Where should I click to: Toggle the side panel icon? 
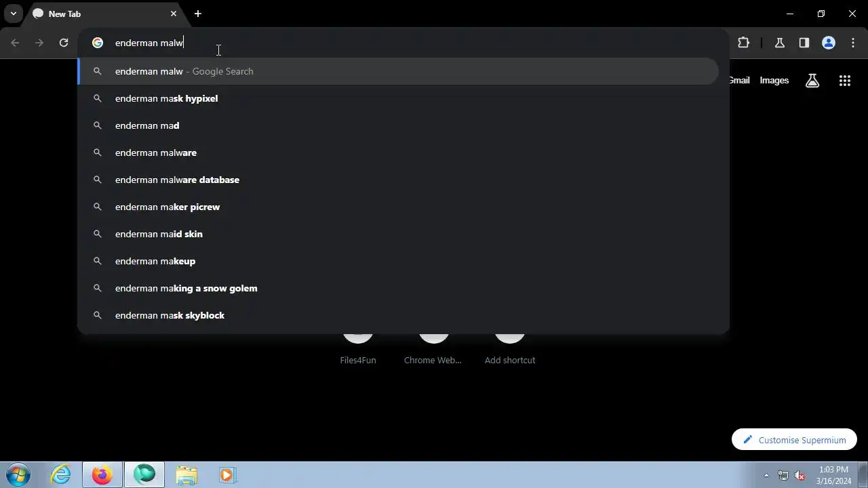(804, 43)
